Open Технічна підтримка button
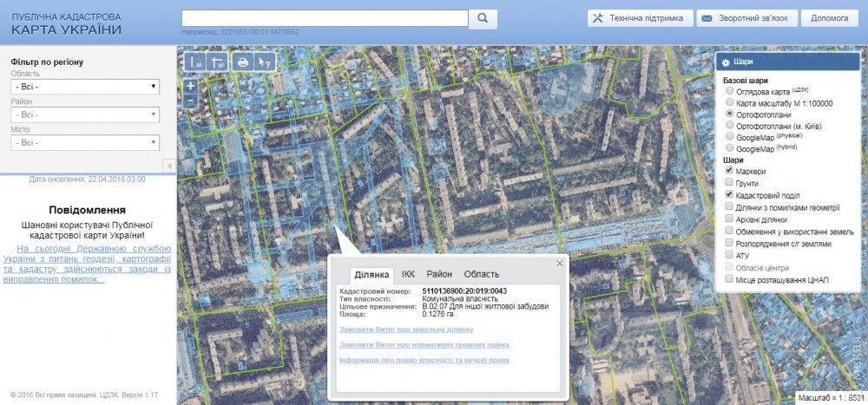This screenshot has width=868, height=405. click(640, 17)
